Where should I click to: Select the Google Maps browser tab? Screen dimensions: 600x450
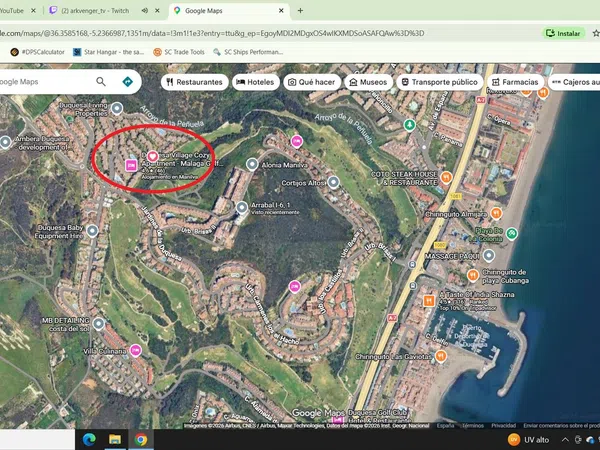click(229, 11)
